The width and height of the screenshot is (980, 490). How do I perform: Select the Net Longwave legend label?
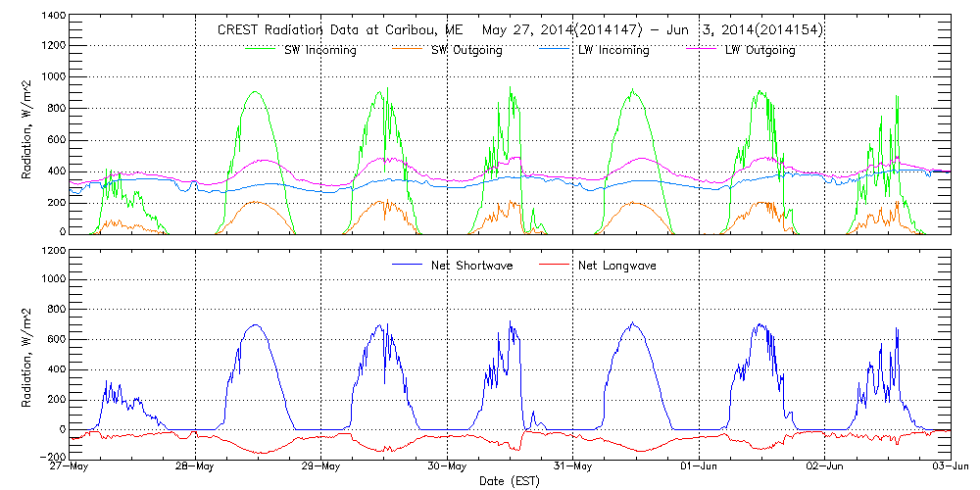619,266
